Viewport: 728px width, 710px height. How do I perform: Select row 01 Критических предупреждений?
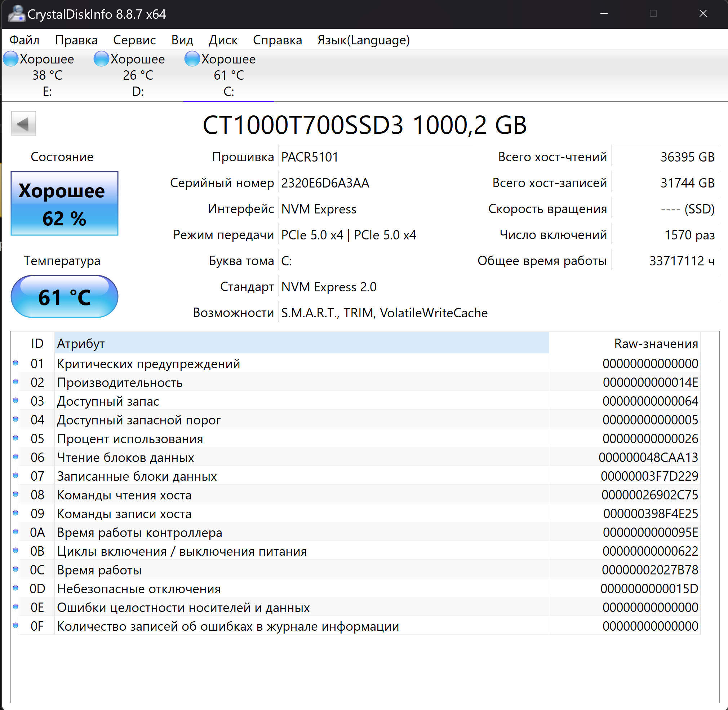[356, 363]
